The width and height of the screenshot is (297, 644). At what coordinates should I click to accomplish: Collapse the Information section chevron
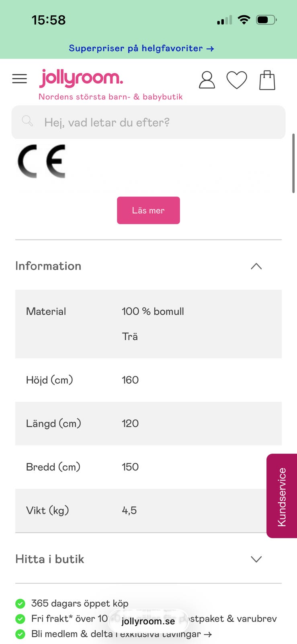tap(256, 266)
